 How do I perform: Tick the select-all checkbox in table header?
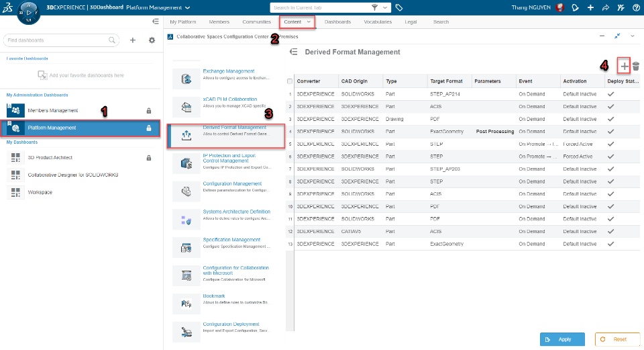[290, 81]
